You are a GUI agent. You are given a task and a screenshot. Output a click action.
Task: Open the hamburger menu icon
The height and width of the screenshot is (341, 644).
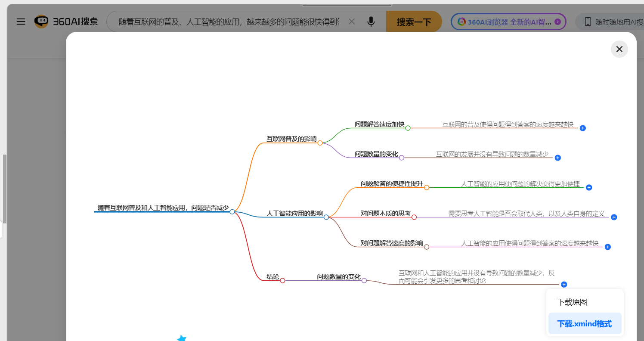pyautogui.click(x=21, y=22)
